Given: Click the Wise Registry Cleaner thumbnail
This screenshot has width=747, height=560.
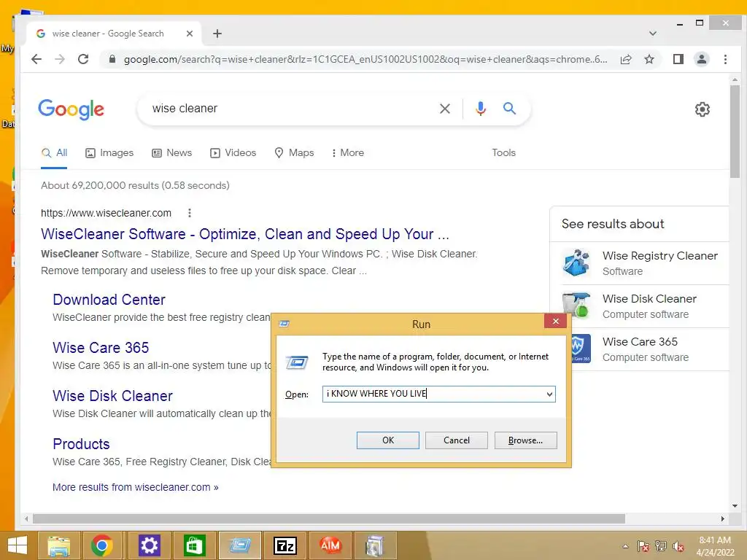Looking at the screenshot, I should pos(576,262).
